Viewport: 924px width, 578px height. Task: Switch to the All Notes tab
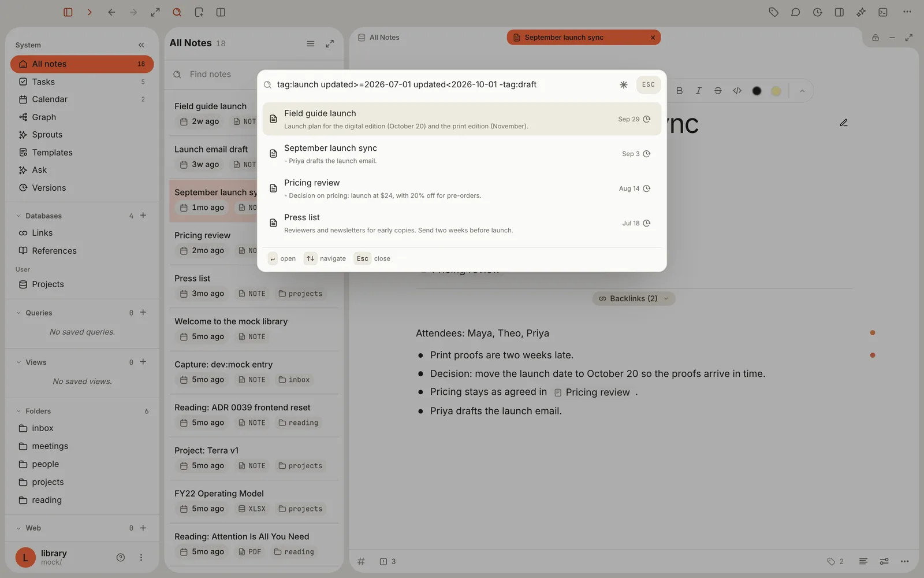click(379, 38)
